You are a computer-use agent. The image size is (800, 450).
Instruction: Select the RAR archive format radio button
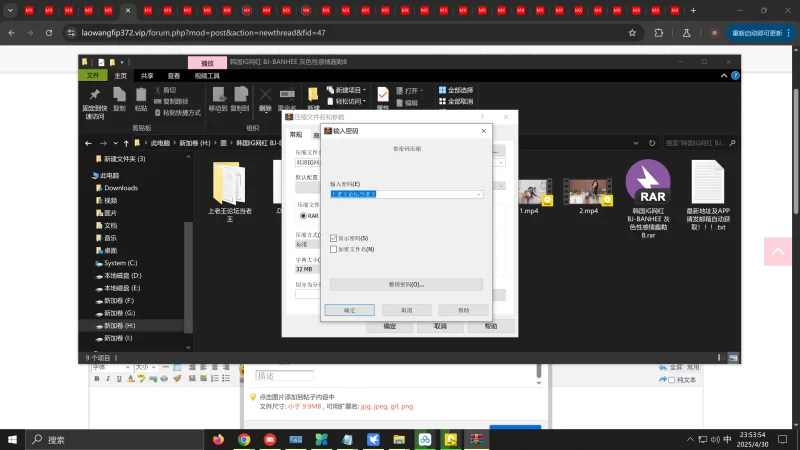click(304, 216)
